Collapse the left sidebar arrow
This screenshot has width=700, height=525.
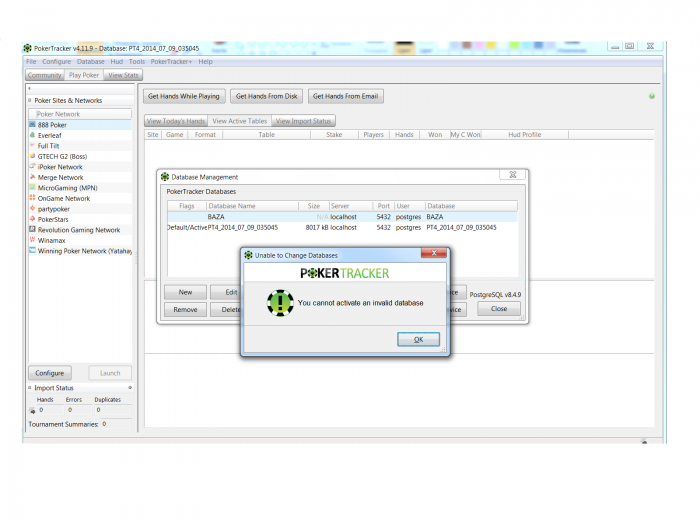click(x=29, y=88)
